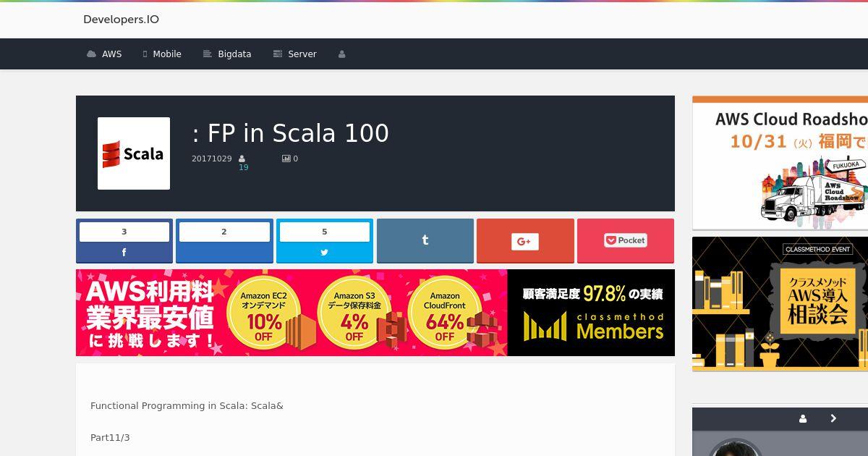This screenshot has width=868, height=456.
Task: Open the AWS Cloud Roadshow sidebar banner
Action: click(780, 163)
